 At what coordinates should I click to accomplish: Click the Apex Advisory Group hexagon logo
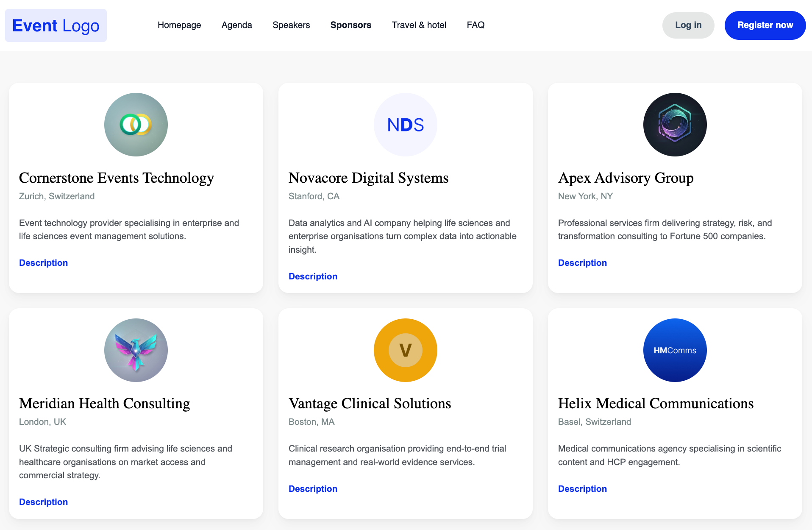point(675,125)
